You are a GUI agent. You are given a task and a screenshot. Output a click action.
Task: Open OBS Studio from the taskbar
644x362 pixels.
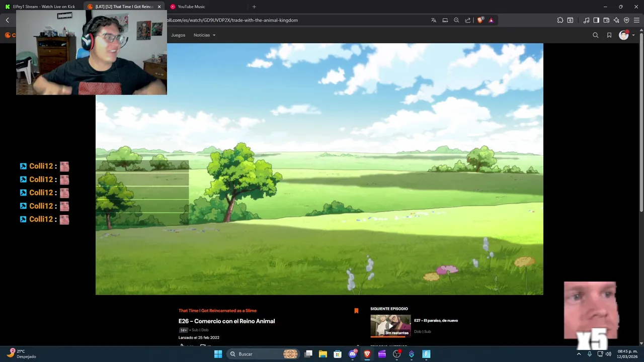[x=397, y=354]
